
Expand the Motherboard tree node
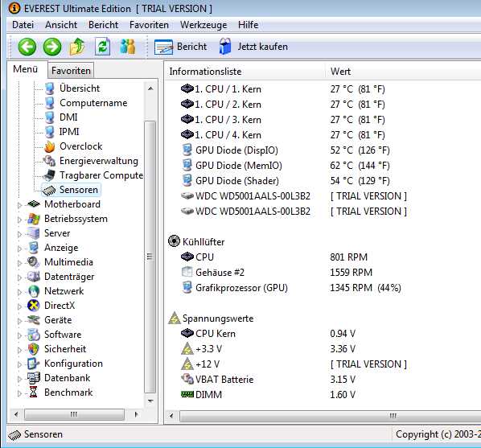(19, 205)
